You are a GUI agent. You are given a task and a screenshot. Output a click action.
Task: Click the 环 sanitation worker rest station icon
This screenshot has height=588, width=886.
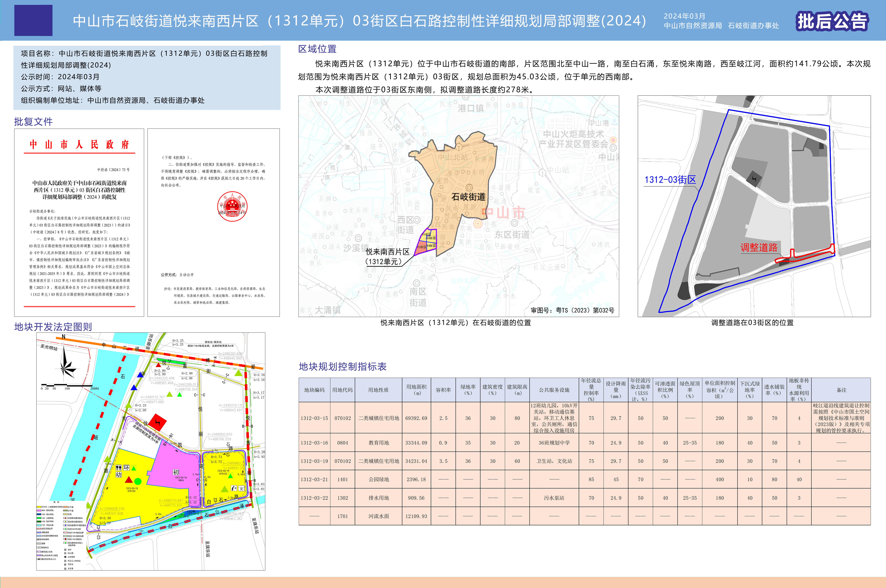[x=126, y=468]
